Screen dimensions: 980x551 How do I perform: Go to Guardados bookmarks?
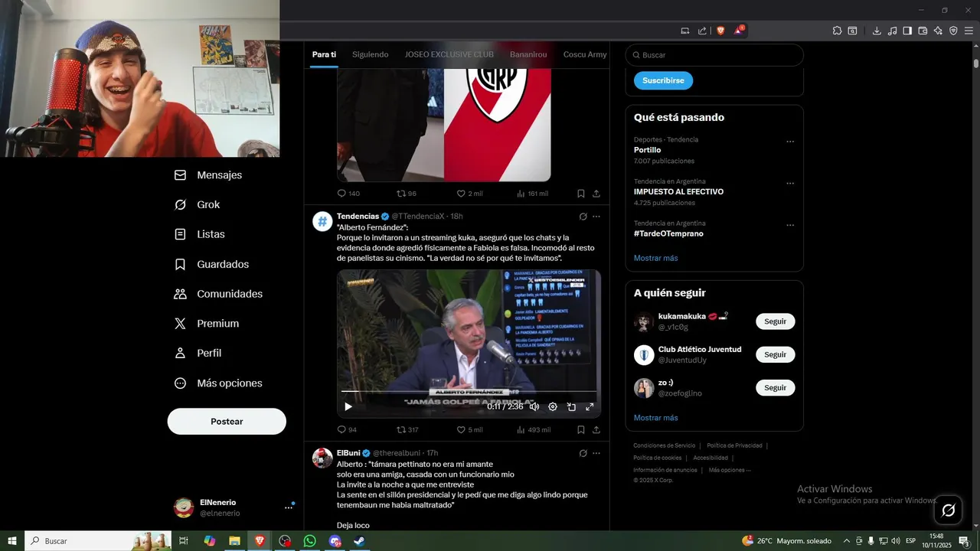211,264
